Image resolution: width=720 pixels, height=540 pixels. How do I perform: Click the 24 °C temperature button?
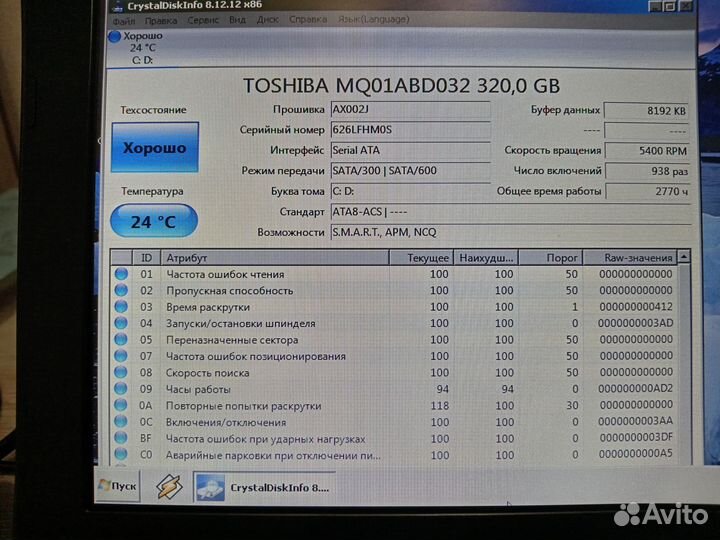[x=154, y=221]
